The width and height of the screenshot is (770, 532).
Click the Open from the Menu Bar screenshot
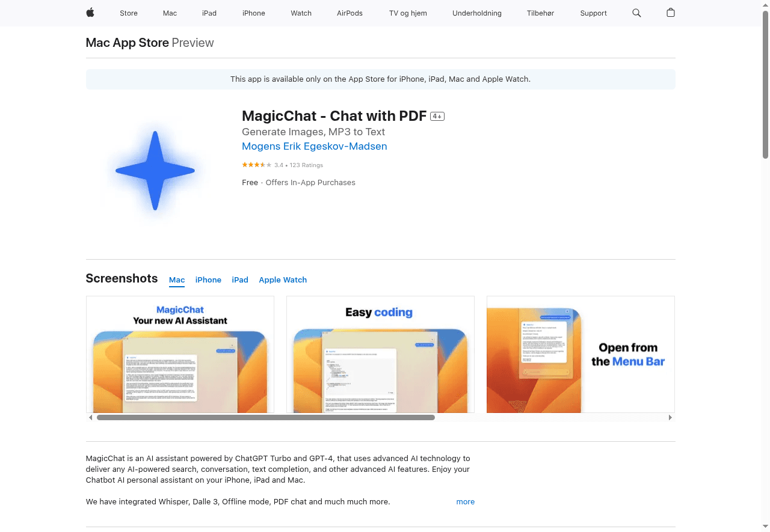coord(581,354)
